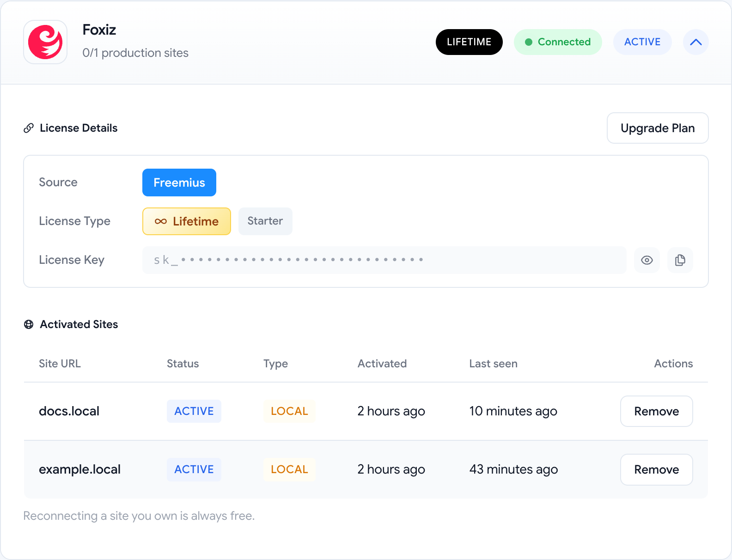Remove the docs.local site

click(657, 411)
